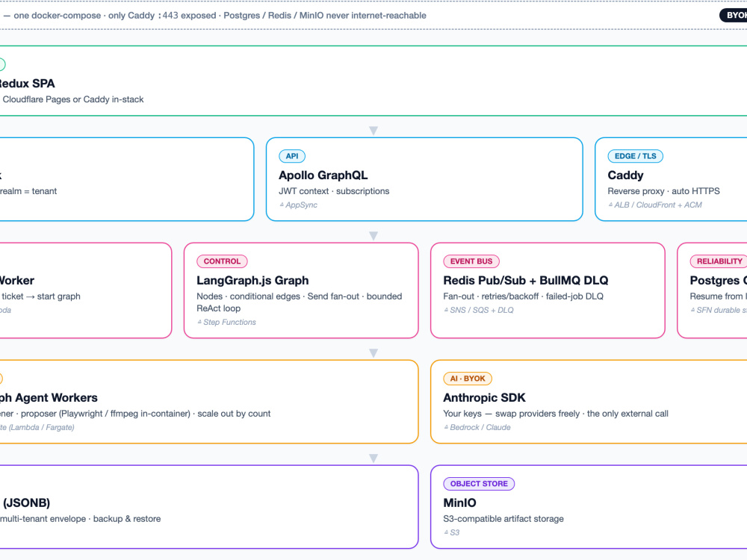Viewport: 747px width, 560px height.
Task: Click the EVENT BUS badge
Action: (x=471, y=261)
